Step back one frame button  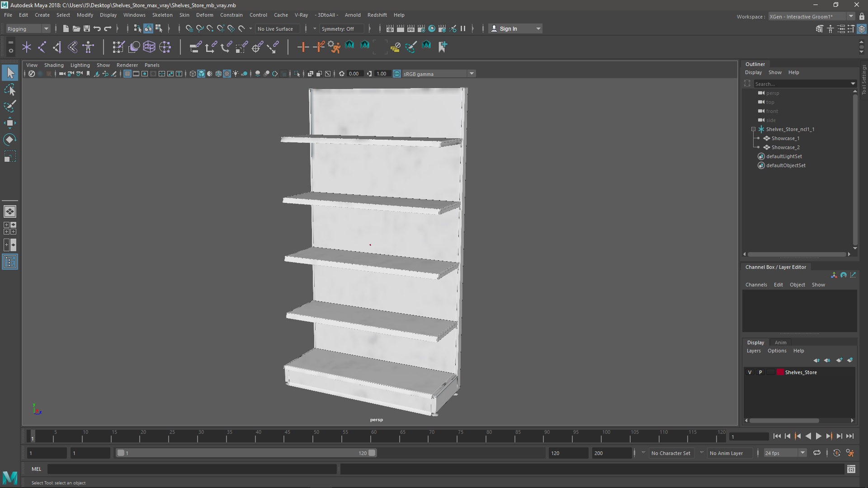[788, 436]
